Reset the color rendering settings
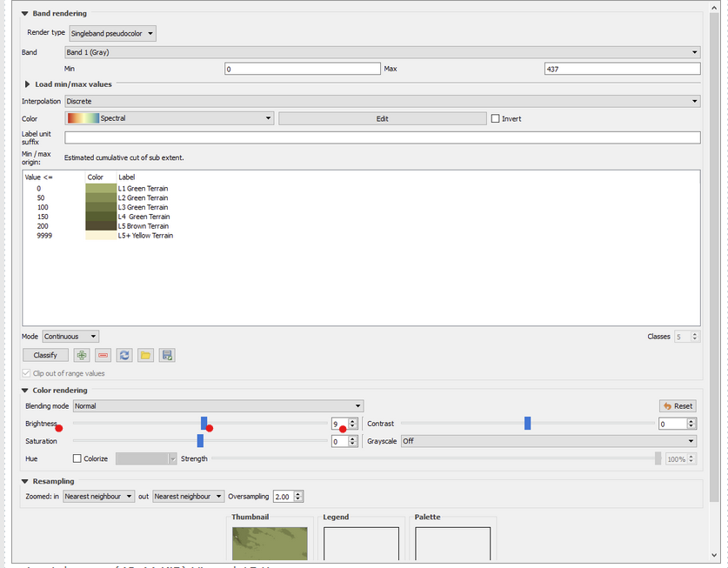 678,405
